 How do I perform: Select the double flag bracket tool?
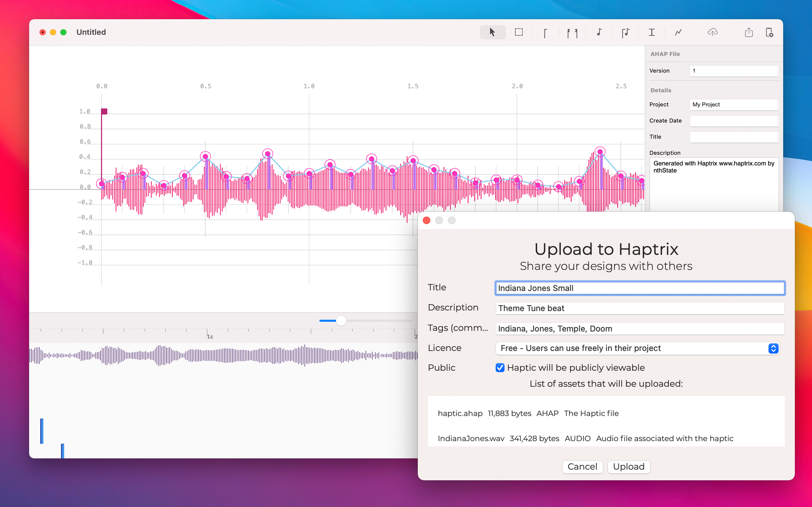click(x=572, y=33)
